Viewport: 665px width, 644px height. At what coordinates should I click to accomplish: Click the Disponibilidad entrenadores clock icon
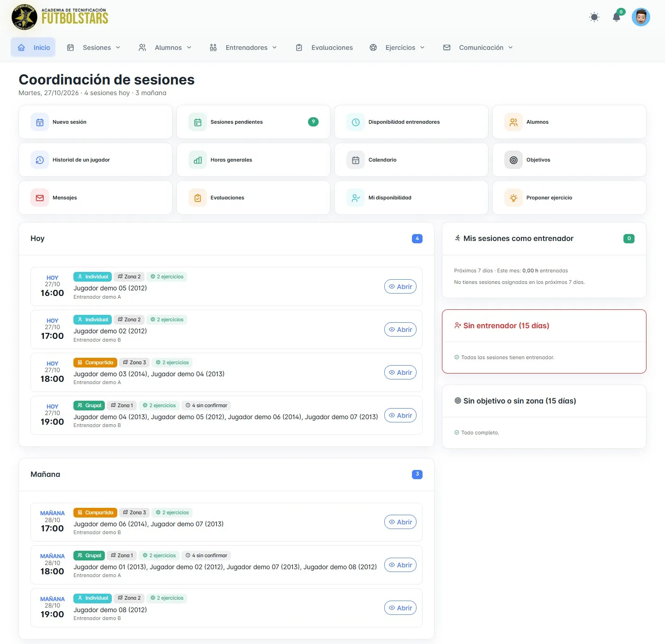pyautogui.click(x=356, y=122)
